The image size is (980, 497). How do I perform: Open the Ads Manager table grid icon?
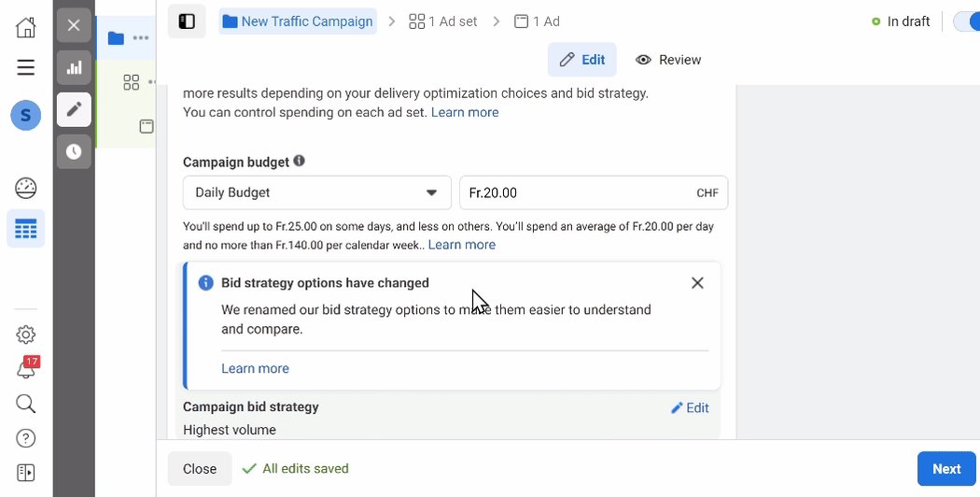tap(25, 229)
